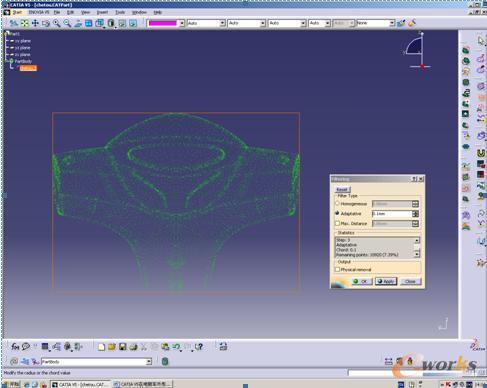
Task: Click the Reset button in filter dialog
Action: pos(342,189)
